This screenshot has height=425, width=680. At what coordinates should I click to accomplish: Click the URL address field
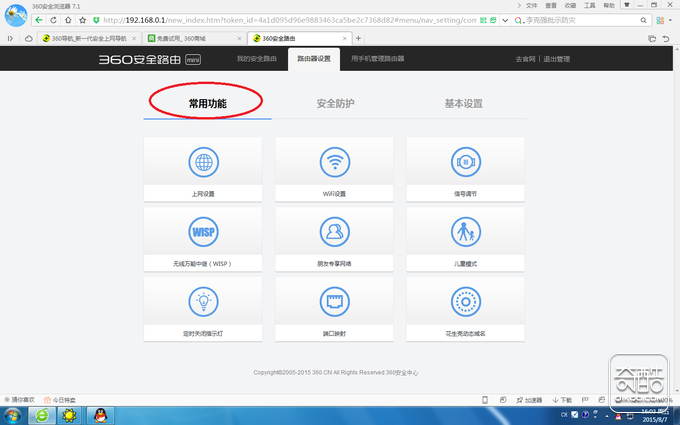pyautogui.click(x=289, y=20)
